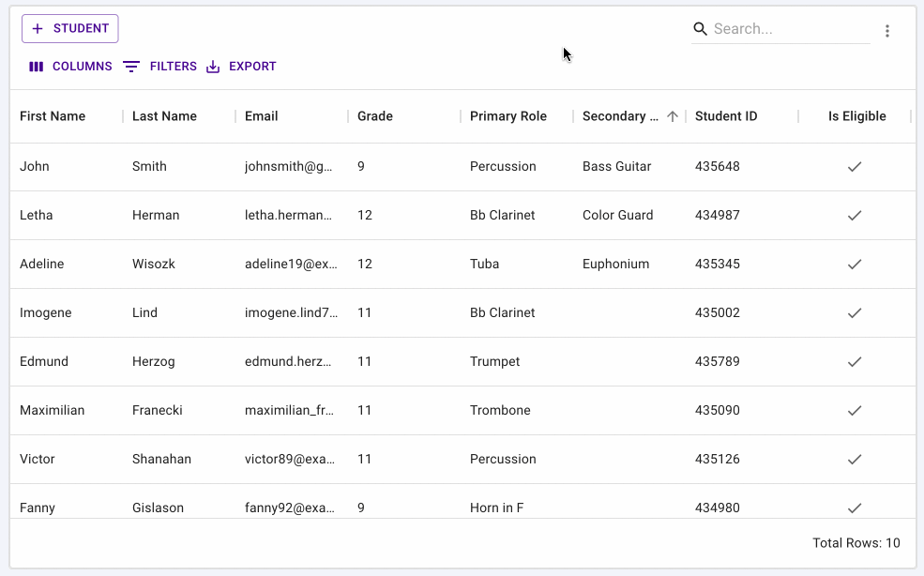Screen dimensions: 924x576
Task: Click the Last Name column header
Action: 164,116
